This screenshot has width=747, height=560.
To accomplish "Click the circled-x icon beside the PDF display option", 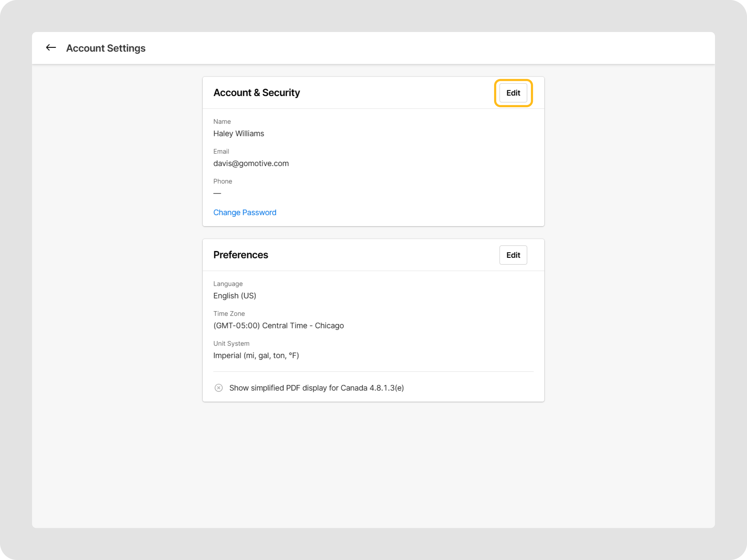I will tap(218, 388).
